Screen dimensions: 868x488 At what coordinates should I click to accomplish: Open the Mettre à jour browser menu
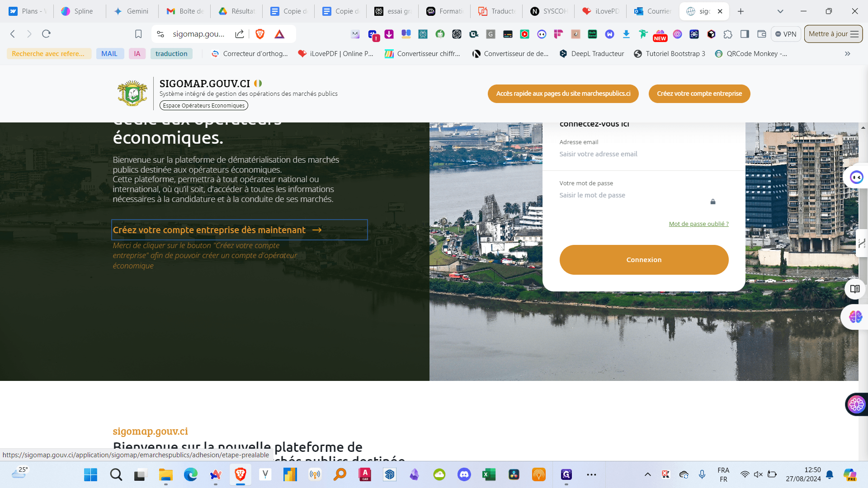point(833,34)
